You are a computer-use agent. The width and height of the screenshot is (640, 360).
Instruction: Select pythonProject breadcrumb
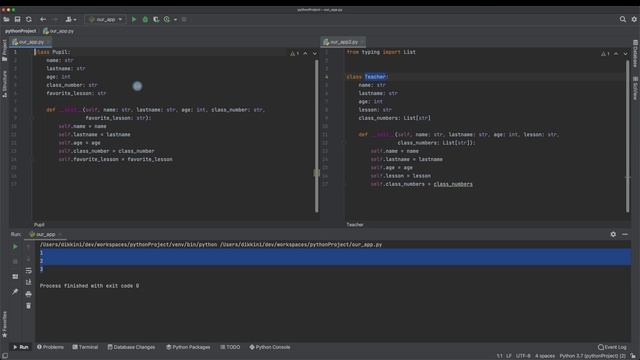[x=20, y=31]
